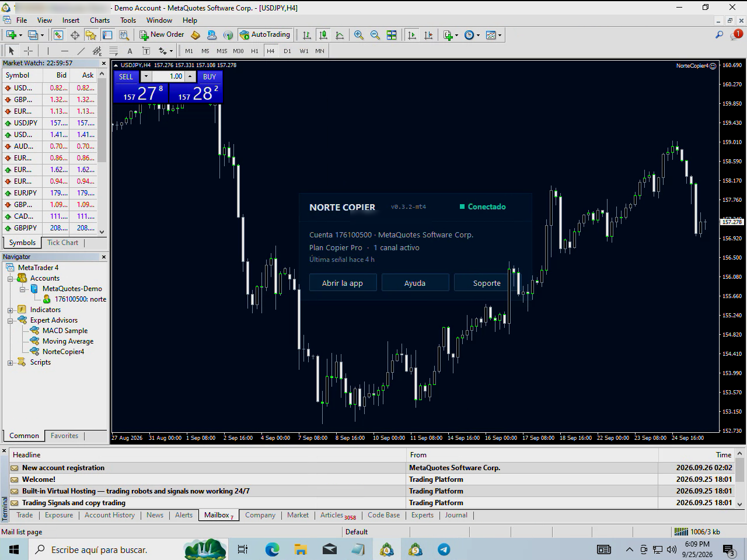Image resolution: width=747 pixels, height=560 pixels.
Task: Switch timeframe to M5
Action: 205,51
